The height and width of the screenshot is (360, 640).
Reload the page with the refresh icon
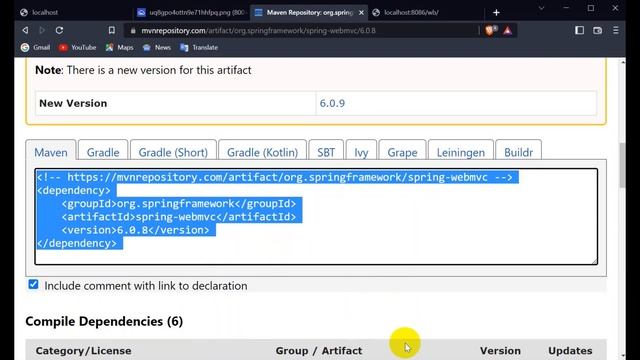tap(59, 30)
